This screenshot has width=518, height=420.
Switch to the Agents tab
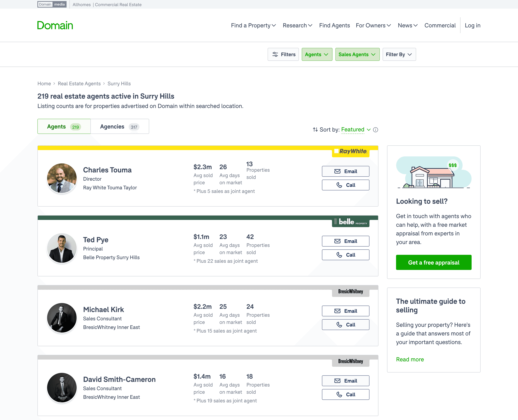coord(64,127)
